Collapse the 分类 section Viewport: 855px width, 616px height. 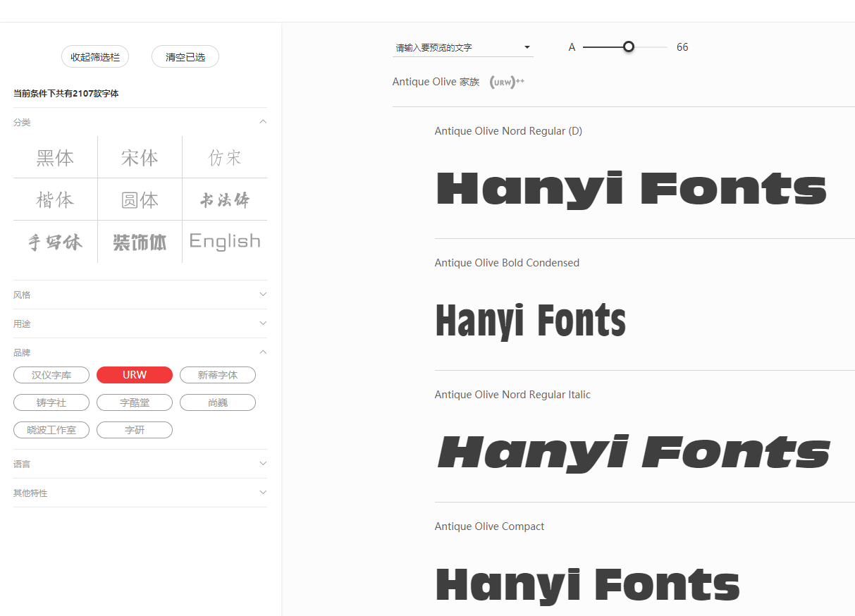click(x=263, y=122)
